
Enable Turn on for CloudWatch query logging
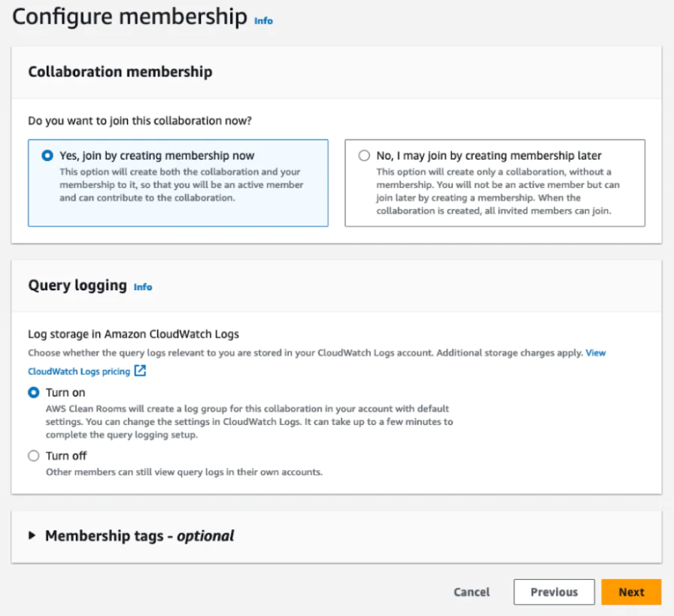click(32, 392)
